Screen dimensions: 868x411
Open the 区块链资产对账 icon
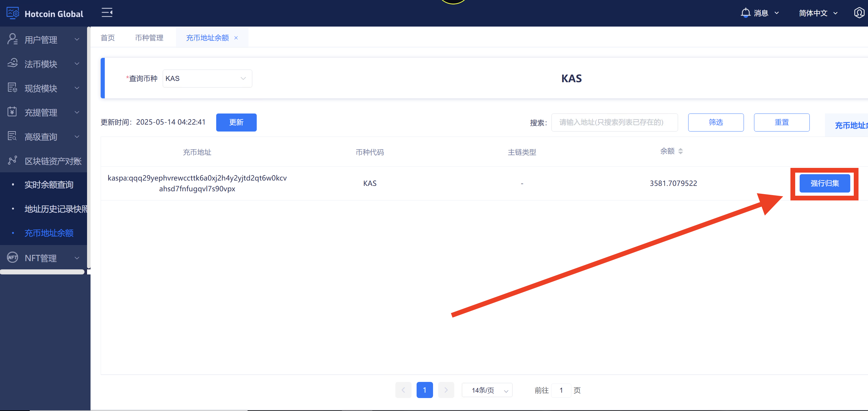pyautogui.click(x=12, y=161)
